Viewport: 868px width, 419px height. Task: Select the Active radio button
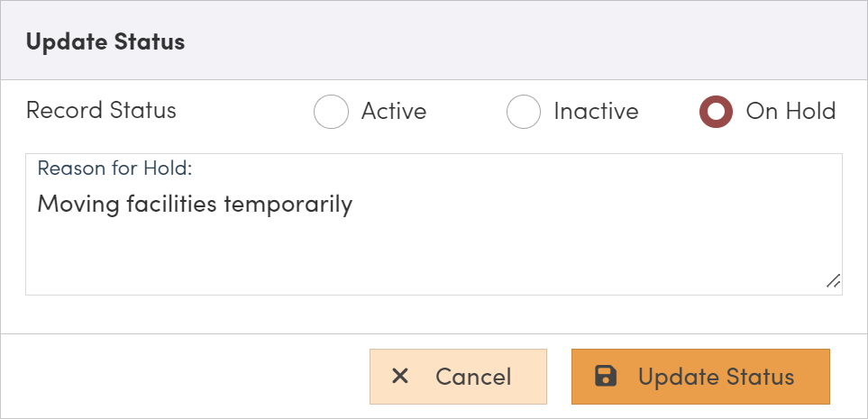pyautogui.click(x=331, y=112)
